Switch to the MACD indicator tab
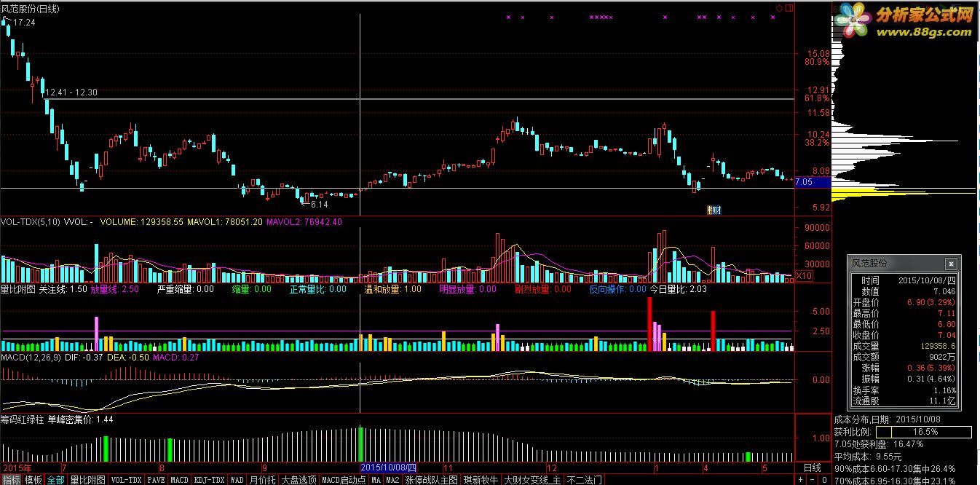Image resolution: width=980 pixels, height=485 pixels. 180,480
